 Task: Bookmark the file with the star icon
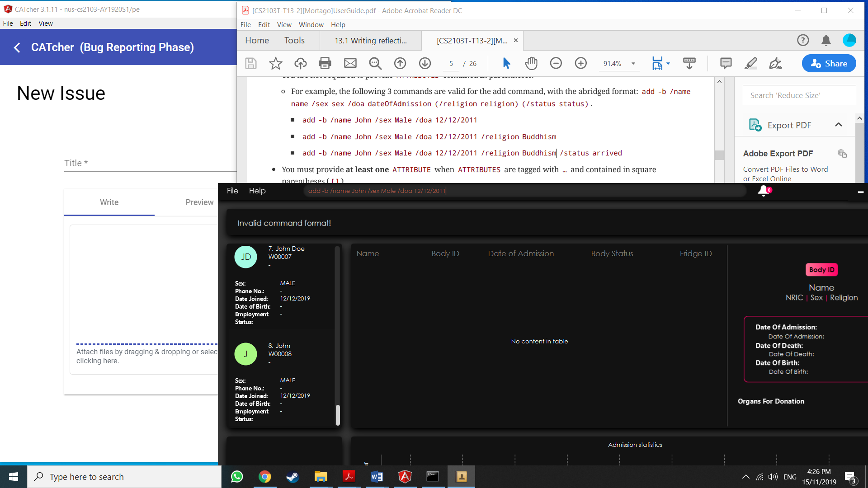tap(275, 63)
